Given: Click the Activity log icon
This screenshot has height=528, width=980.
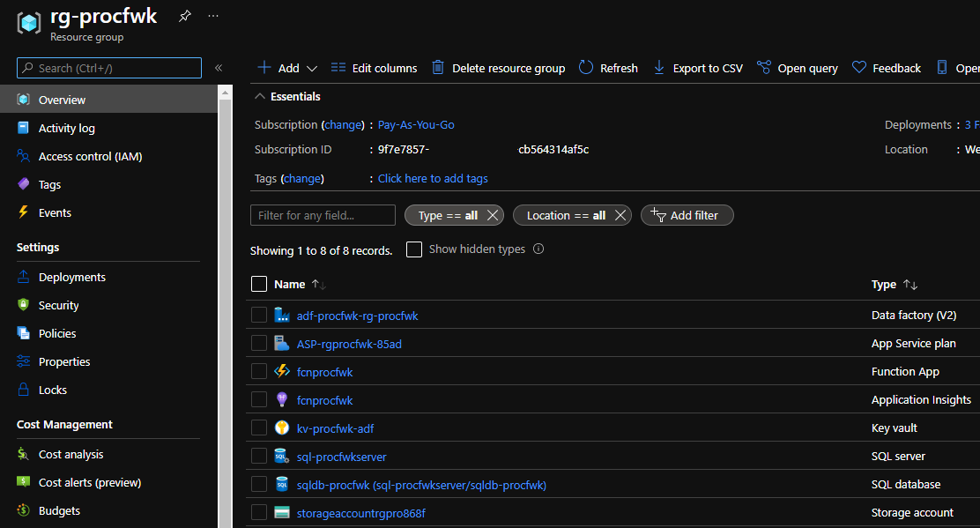Looking at the screenshot, I should [x=23, y=128].
